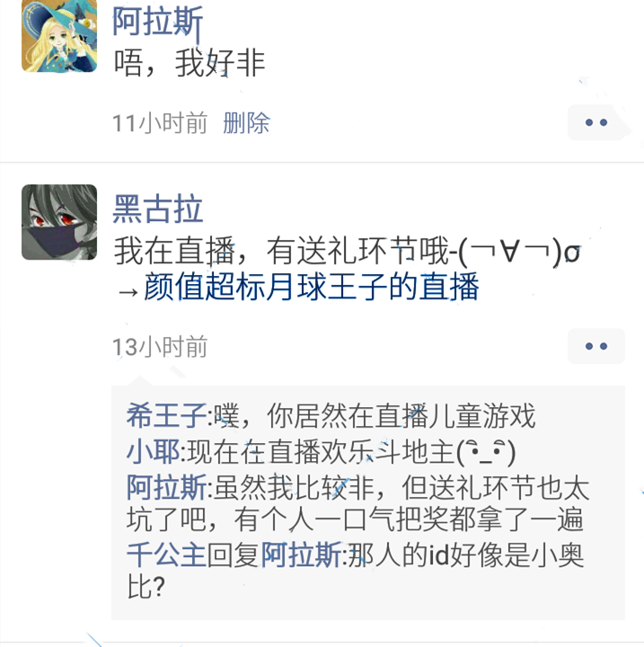Select 小耶's reply about 欢乐斗地主
The width and height of the screenshot is (644, 647).
click(x=322, y=451)
